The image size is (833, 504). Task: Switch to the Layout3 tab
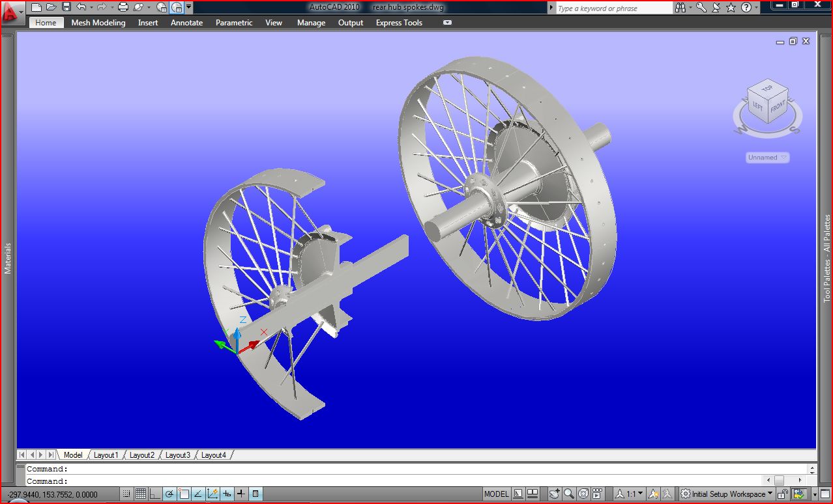[178, 455]
